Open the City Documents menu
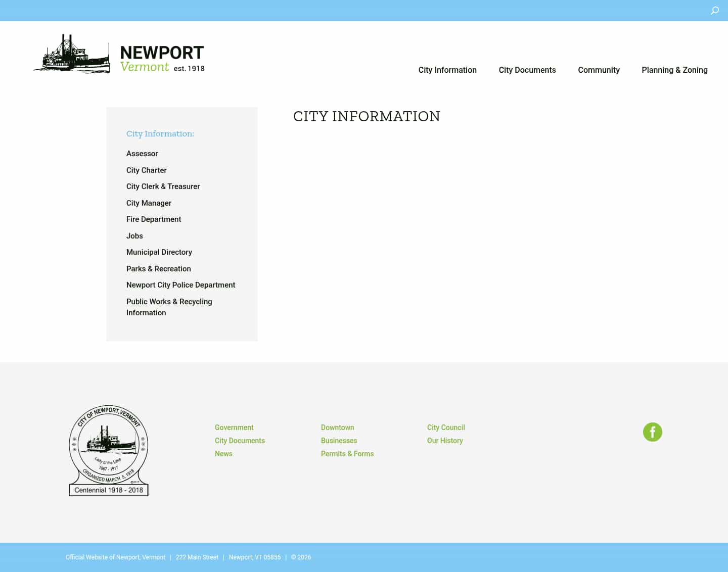The width and height of the screenshot is (728, 572). (527, 70)
